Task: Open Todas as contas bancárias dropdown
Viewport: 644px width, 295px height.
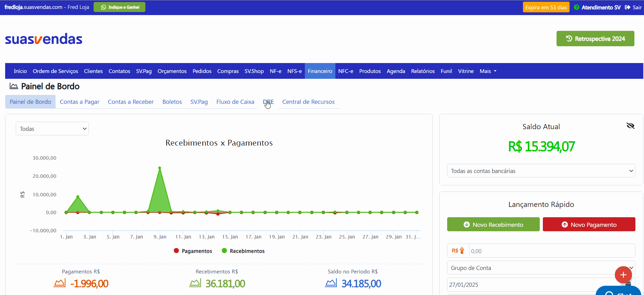Action: (x=541, y=171)
